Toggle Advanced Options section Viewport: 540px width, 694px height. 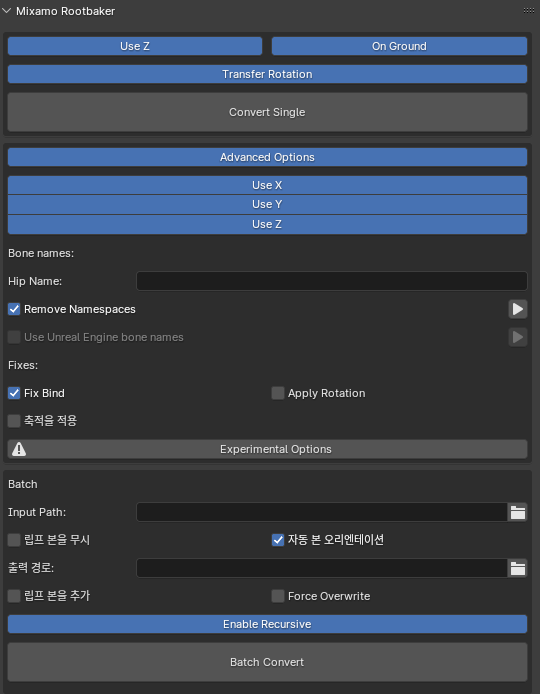pos(267,157)
